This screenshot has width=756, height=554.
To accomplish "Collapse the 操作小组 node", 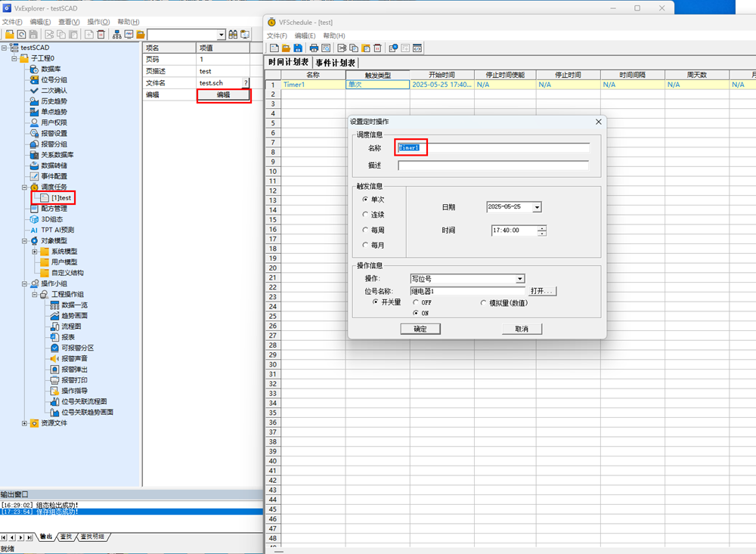I will click(25, 284).
